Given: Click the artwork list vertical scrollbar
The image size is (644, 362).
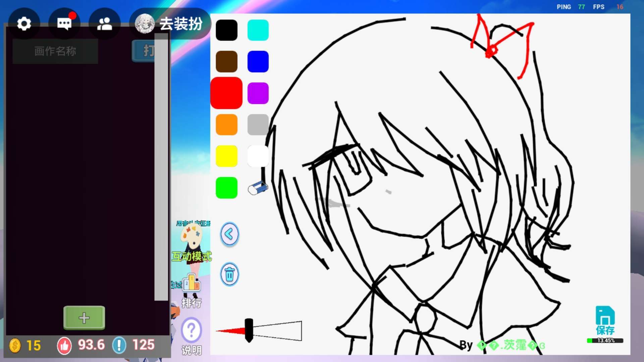Looking at the screenshot, I should [x=161, y=168].
